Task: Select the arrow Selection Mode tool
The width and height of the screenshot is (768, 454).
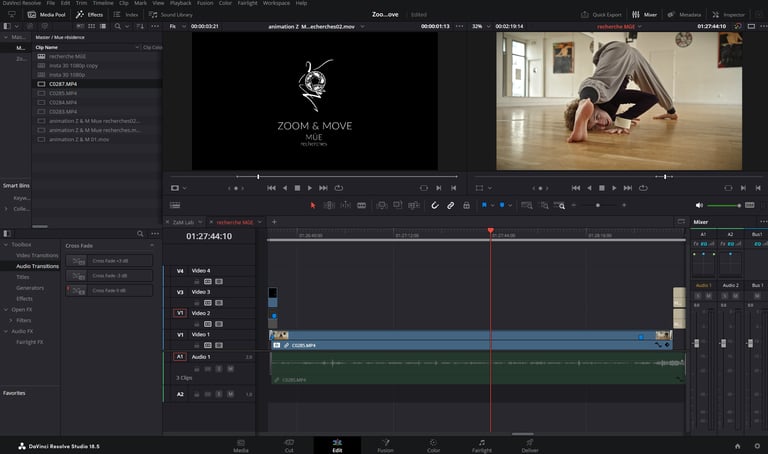Action: [x=312, y=205]
